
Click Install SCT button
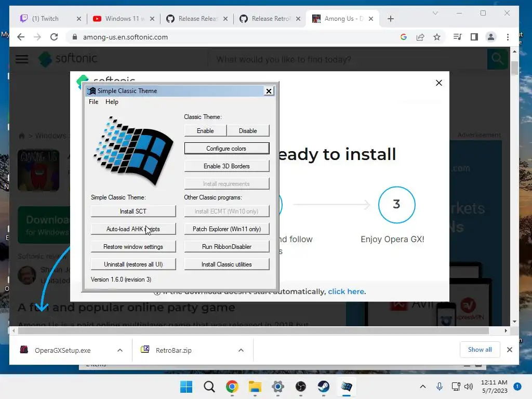pos(133,211)
